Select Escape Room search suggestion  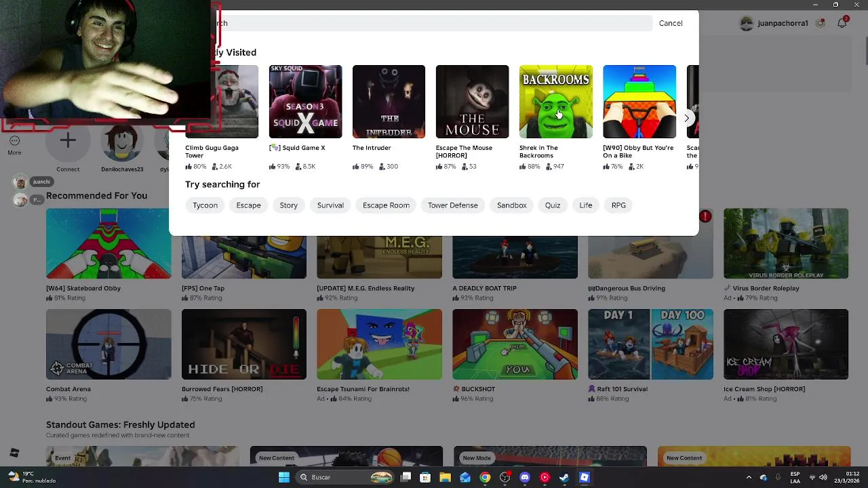click(x=386, y=205)
